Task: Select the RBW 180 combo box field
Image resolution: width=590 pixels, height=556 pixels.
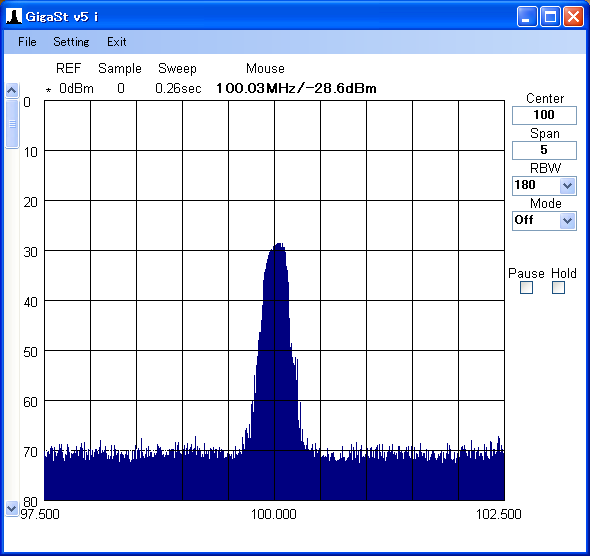Action: [x=544, y=185]
